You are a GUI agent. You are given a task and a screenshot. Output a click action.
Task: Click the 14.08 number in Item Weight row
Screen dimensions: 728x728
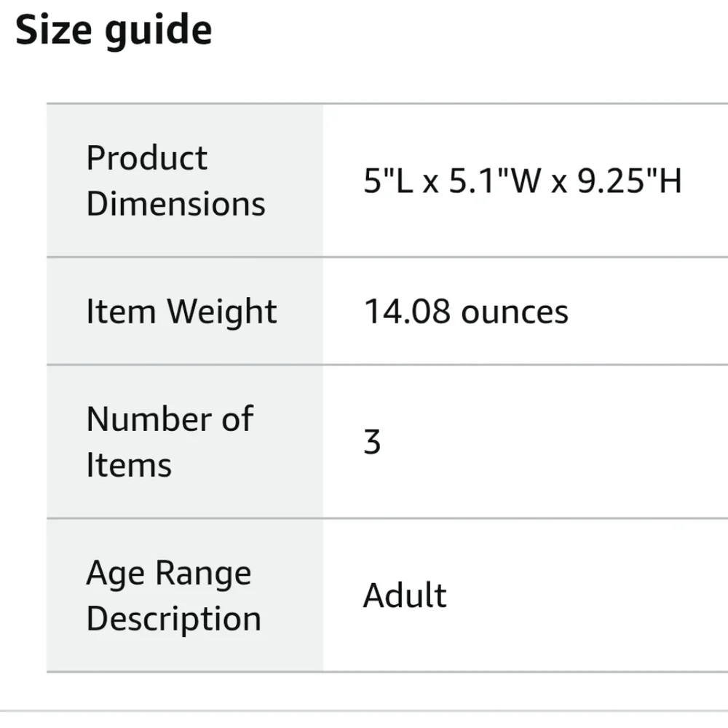click(407, 312)
